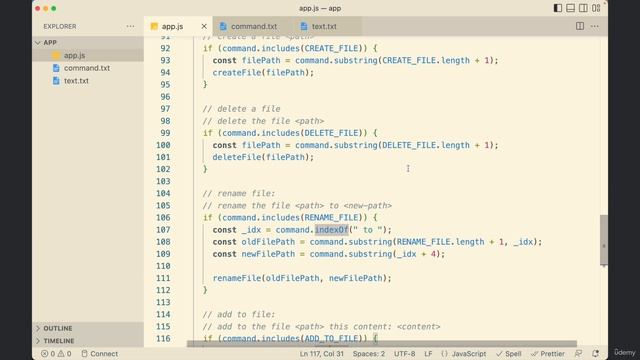Click the comment '// add to file:'
Image resolution: width=640 pixels, height=360 pixels.
pyautogui.click(x=239, y=314)
